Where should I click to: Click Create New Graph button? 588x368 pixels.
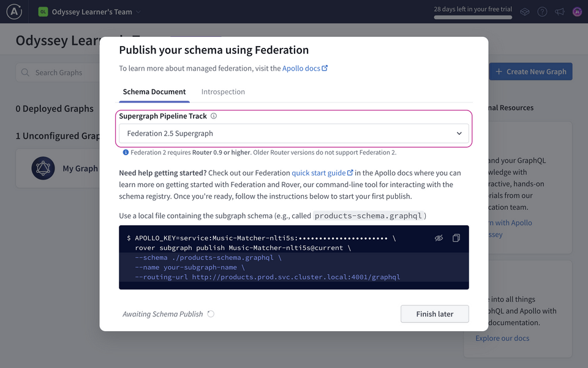pos(530,71)
